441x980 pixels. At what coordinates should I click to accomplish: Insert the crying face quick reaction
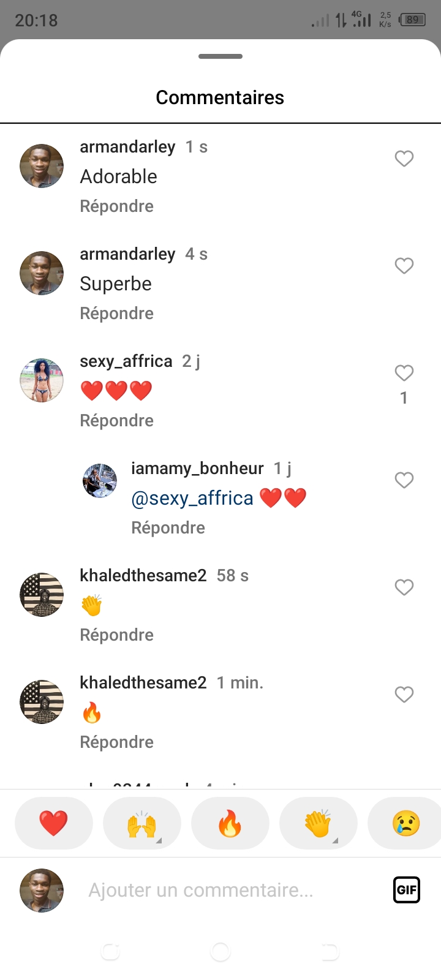(405, 823)
